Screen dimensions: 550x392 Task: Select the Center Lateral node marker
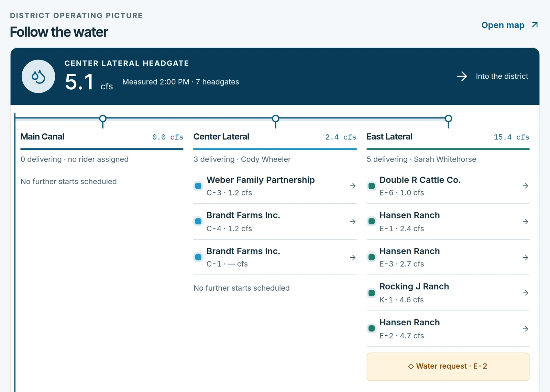tap(276, 119)
